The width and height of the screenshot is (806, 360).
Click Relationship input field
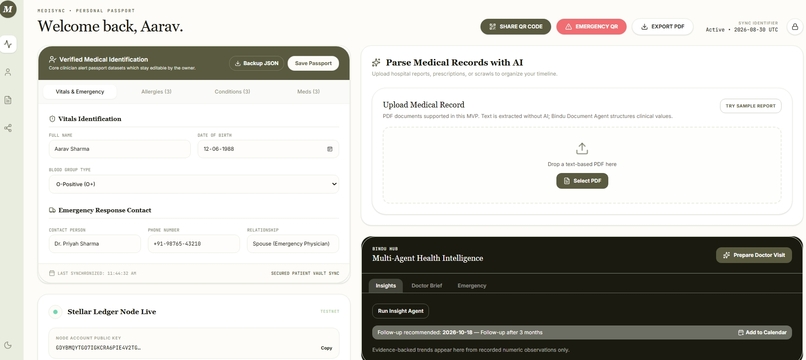293,244
